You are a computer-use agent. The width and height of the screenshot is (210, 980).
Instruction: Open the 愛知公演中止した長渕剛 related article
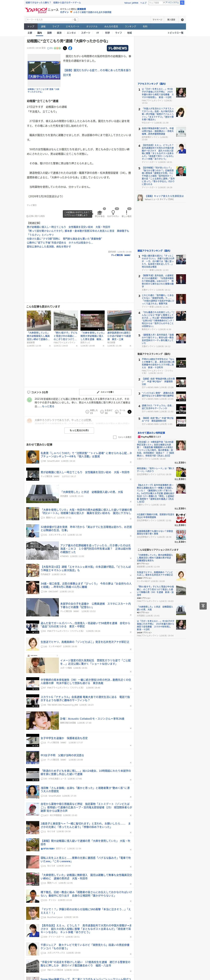49,246
